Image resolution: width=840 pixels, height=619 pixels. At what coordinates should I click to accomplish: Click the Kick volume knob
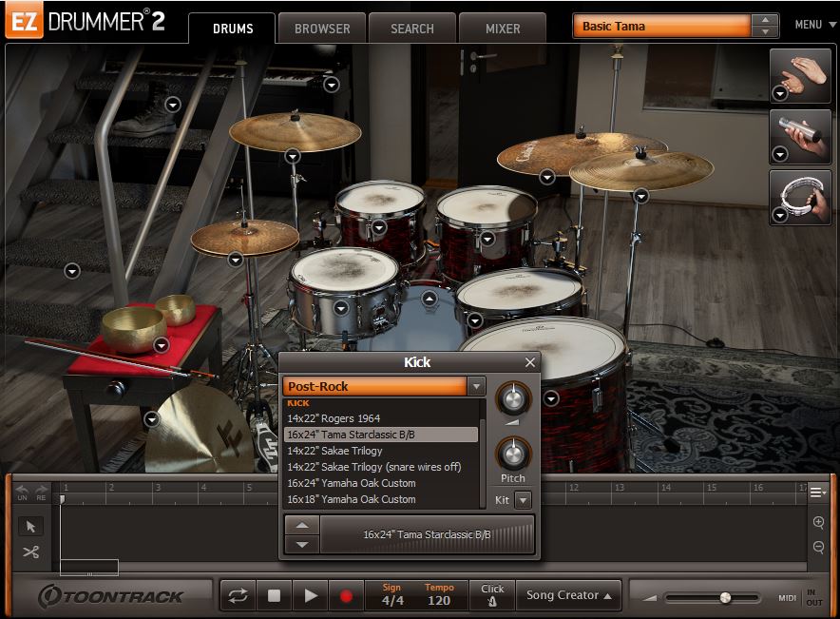pos(513,399)
